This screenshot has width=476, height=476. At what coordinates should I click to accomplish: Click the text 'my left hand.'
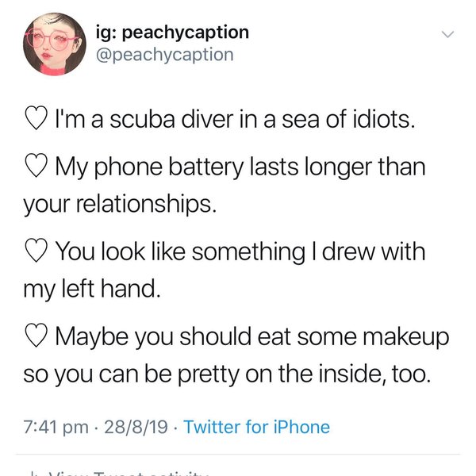coord(92,289)
